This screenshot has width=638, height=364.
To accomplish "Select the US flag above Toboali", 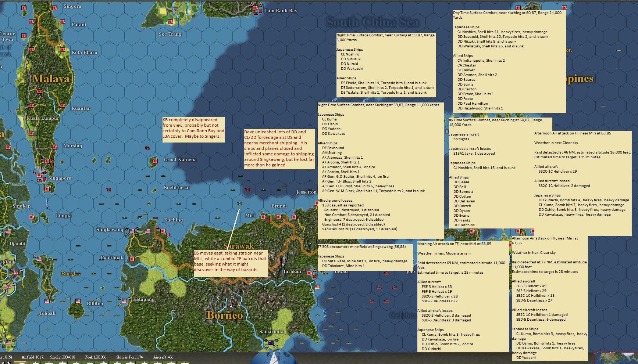I will click(x=47, y=301).
